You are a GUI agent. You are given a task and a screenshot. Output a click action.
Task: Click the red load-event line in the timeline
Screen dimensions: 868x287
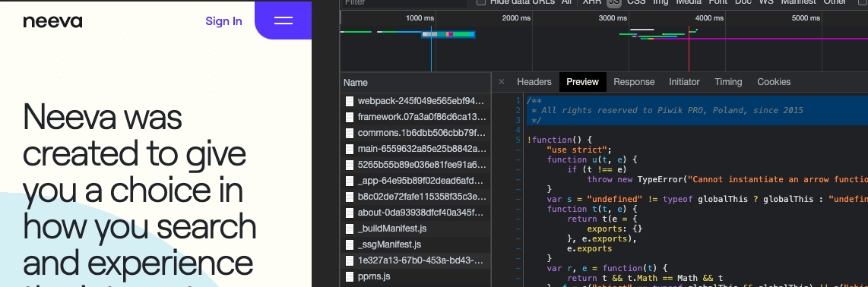pos(689,48)
